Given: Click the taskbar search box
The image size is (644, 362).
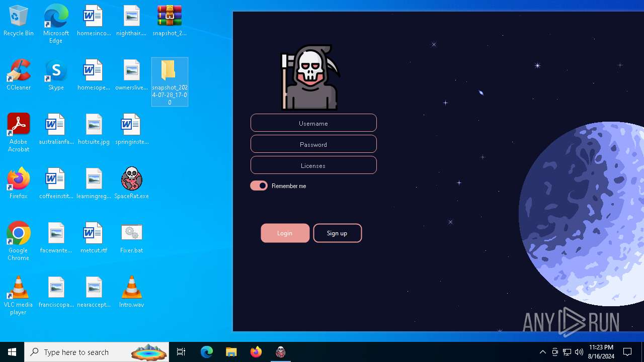Looking at the screenshot, I should [97, 352].
